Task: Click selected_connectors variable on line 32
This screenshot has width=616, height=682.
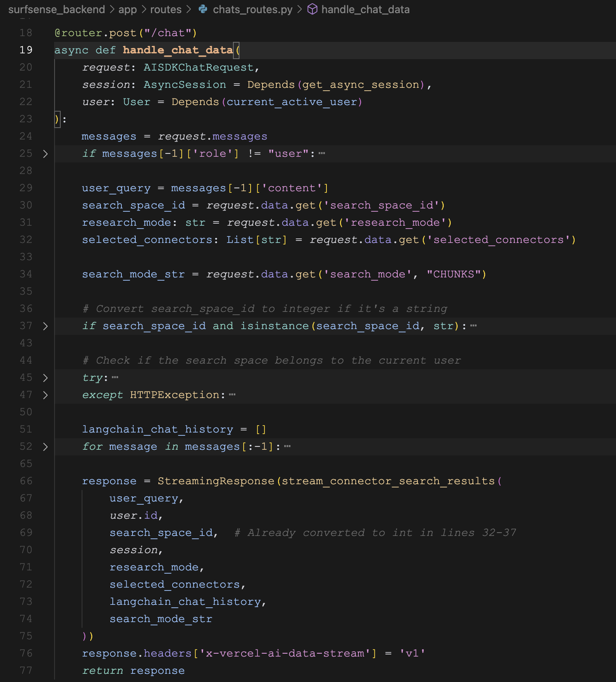Action: pyautogui.click(x=147, y=240)
